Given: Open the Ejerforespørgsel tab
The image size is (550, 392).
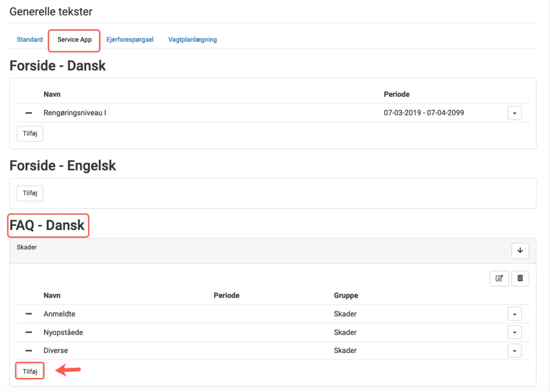Looking at the screenshot, I should coord(130,40).
